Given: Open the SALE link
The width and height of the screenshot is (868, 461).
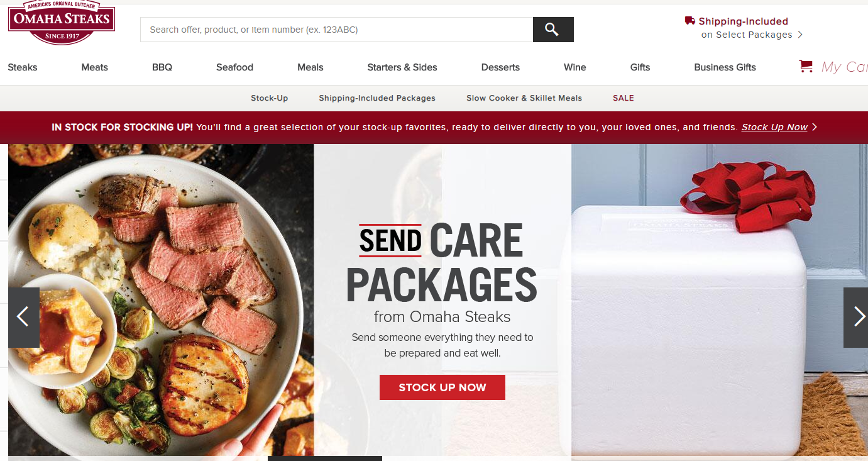Looking at the screenshot, I should click(x=624, y=98).
